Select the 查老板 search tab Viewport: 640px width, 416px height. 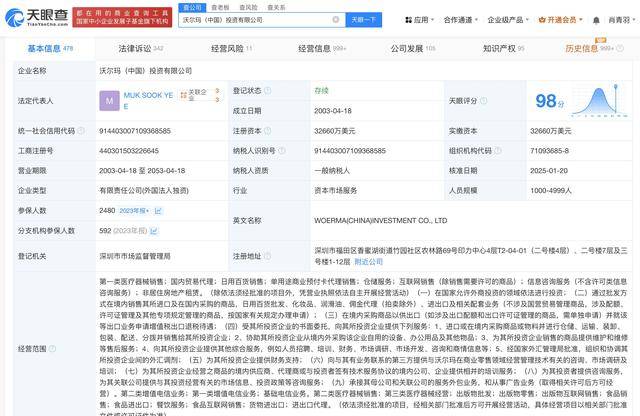pos(220,7)
